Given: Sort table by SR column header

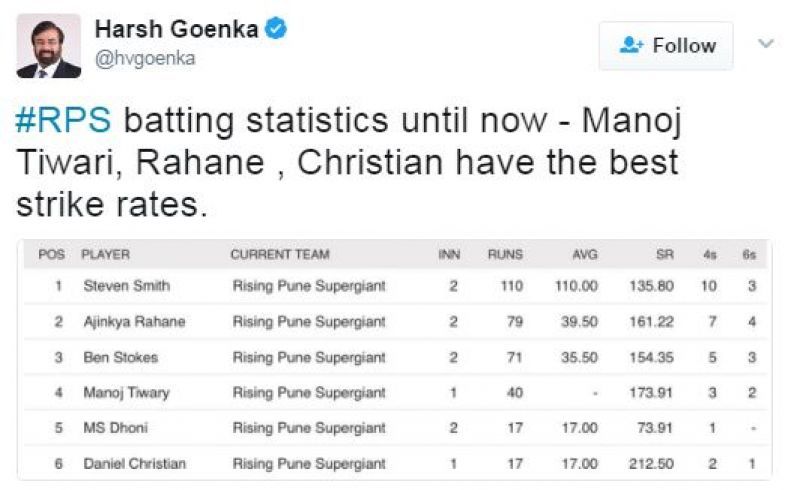Looking at the screenshot, I should coord(665,254).
